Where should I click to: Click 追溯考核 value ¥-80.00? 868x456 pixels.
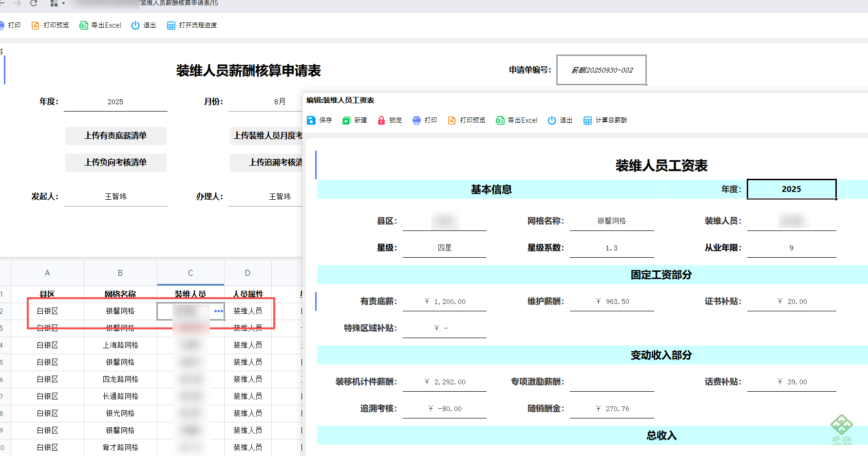pyautogui.click(x=445, y=409)
